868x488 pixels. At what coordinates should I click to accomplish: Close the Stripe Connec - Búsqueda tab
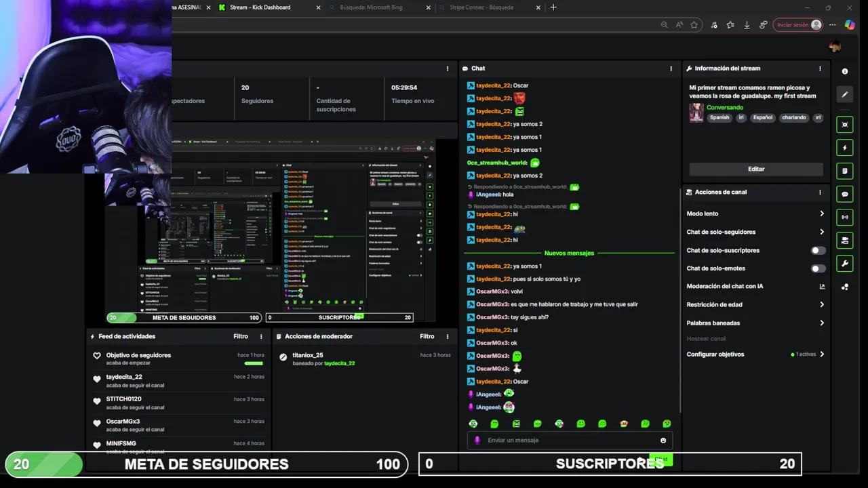point(538,7)
